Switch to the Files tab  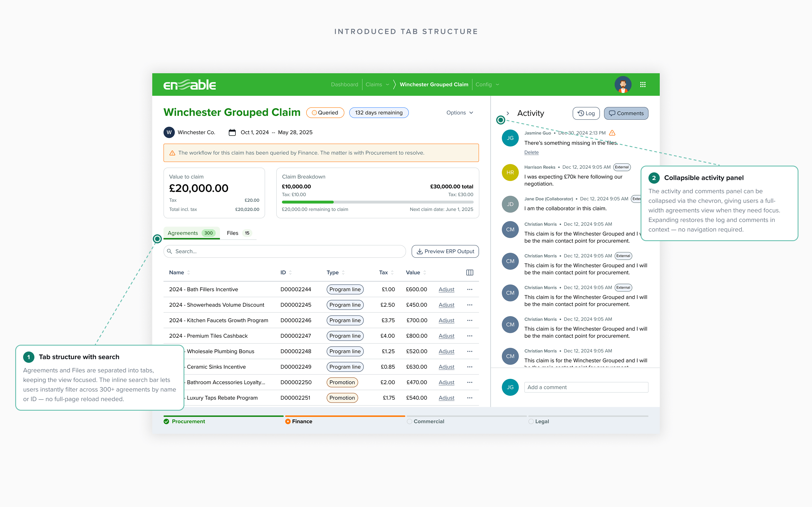[x=232, y=233]
